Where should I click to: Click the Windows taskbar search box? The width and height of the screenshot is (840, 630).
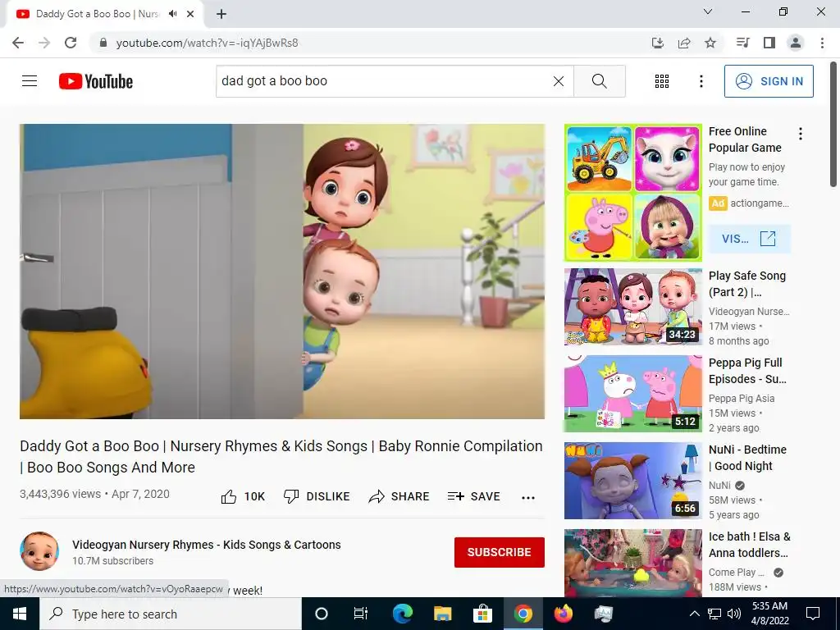click(171, 614)
